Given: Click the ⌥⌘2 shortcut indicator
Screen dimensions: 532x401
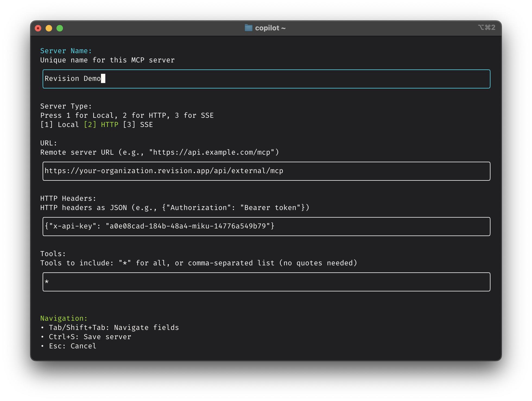Looking at the screenshot, I should pos(487,27).
